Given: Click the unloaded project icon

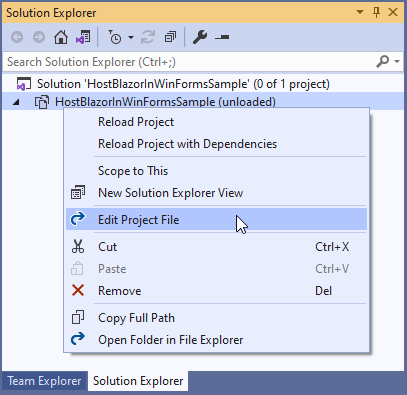Looking at the screenshot, I should [x=42, y=102].
